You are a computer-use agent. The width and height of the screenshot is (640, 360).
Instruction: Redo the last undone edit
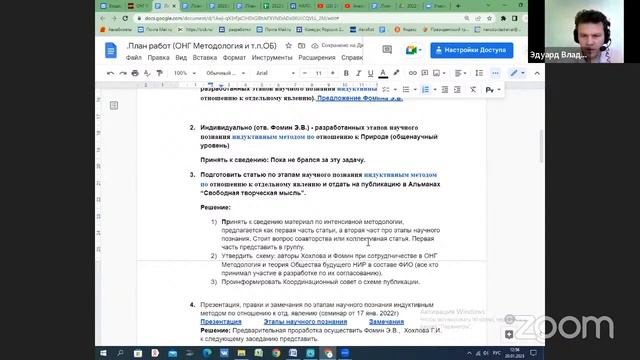pyautogui.click(x=123, y=73)
